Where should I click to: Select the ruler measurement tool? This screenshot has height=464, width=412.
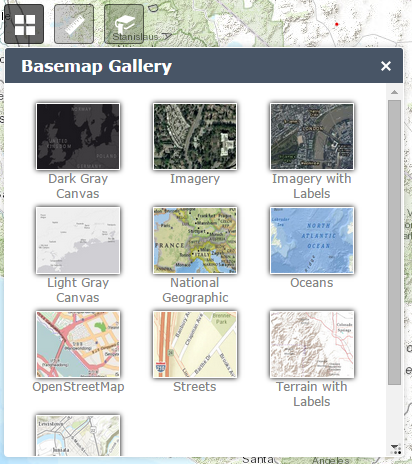pyautogui.click(x=74, y=24)
